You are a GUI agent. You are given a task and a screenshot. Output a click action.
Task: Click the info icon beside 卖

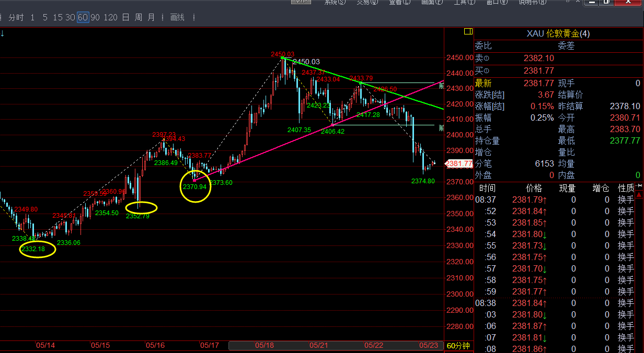click(x=487, y=58)
